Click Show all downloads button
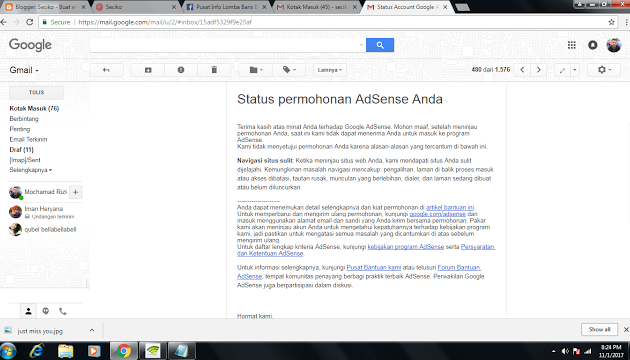The image size is (630, 360). pyautogui.click(x=599, y=329)
